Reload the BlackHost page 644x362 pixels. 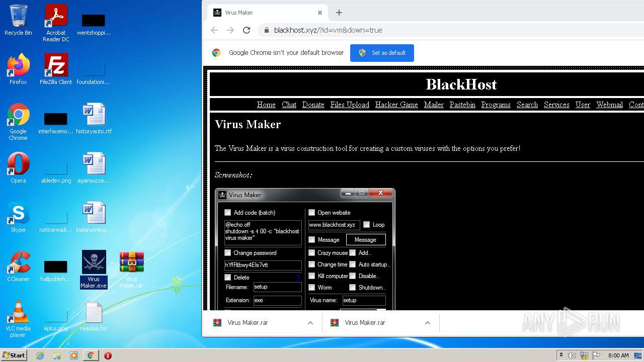click(x=247, y=30)
